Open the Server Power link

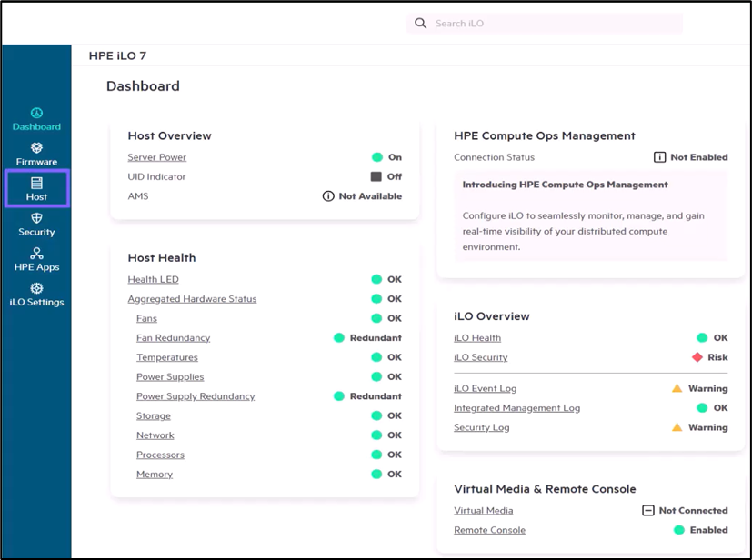tap(156, 157)
